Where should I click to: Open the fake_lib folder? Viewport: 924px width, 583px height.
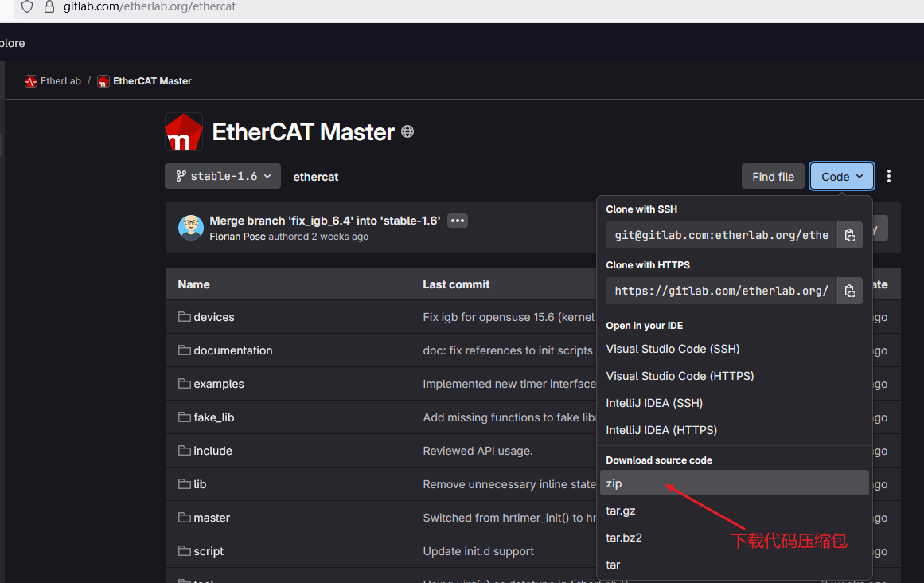pyautogui.click(x=214, y=417)
